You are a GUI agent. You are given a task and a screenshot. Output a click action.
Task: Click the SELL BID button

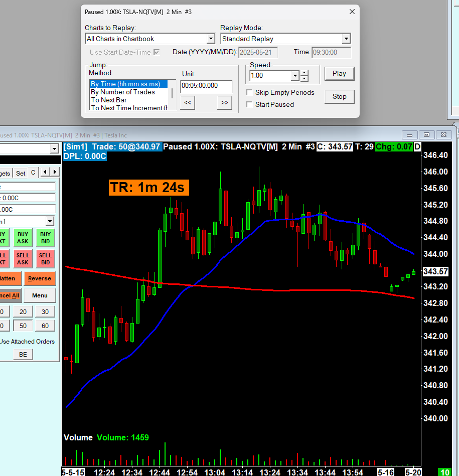[x=46, y=259]
